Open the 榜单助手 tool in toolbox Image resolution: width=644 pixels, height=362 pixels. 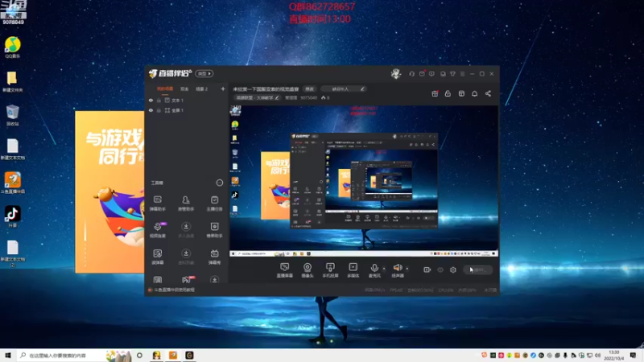214,230
